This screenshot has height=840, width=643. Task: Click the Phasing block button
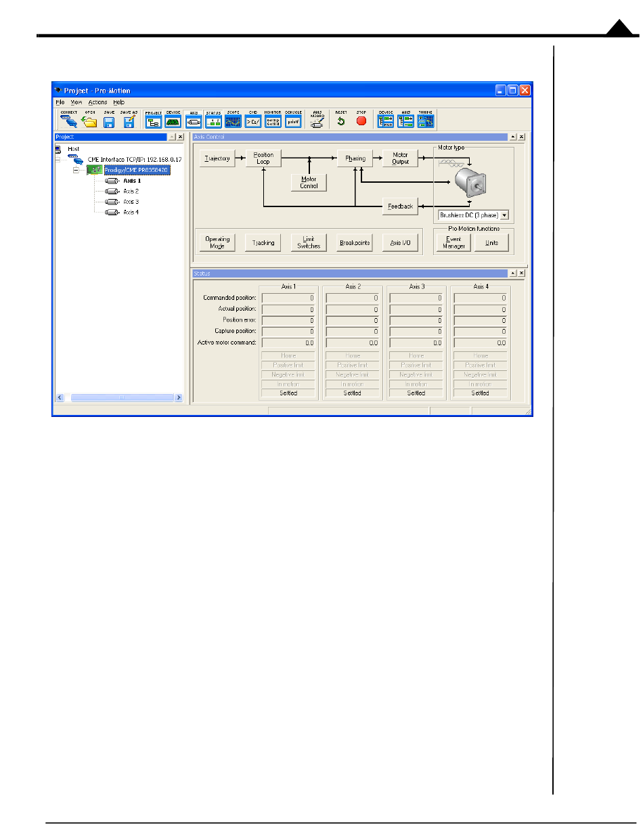355,159
